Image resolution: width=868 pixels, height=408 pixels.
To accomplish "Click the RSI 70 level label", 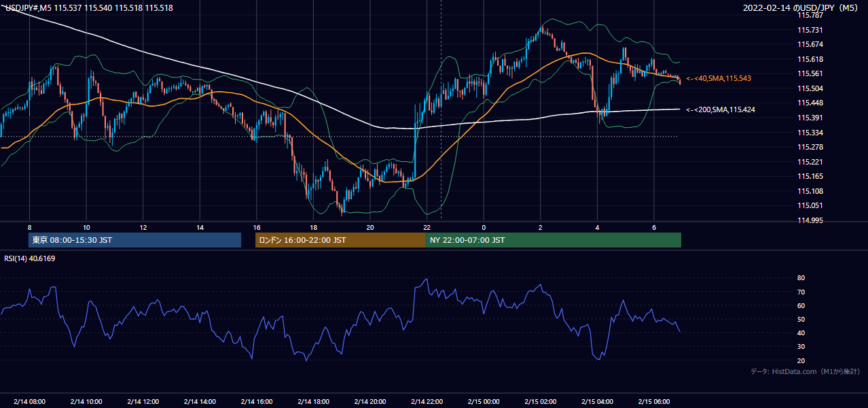I will pyautogui.click(x=801, y=292).
